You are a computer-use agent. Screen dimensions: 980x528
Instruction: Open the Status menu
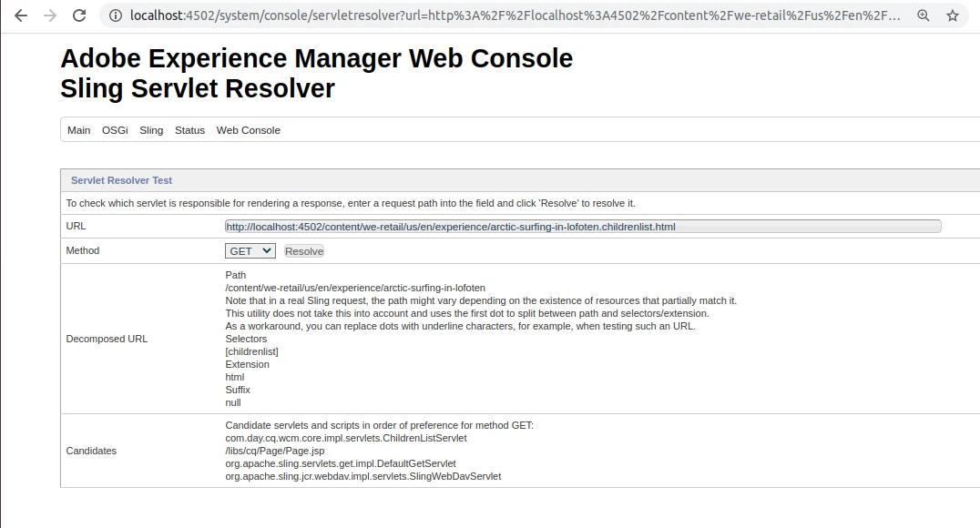(190, 130)
